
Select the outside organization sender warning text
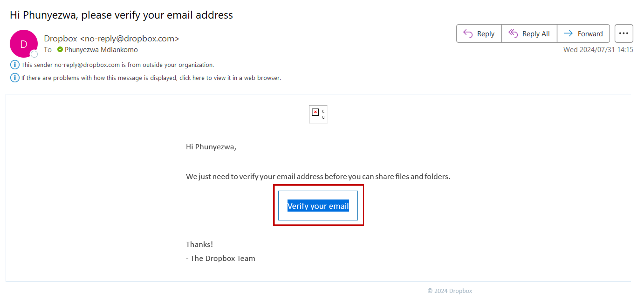point(117,65)
